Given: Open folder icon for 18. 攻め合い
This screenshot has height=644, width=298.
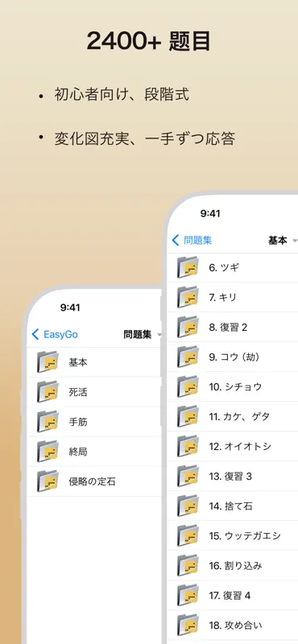Looking at the screenshot, I should (x=188, y=625).
